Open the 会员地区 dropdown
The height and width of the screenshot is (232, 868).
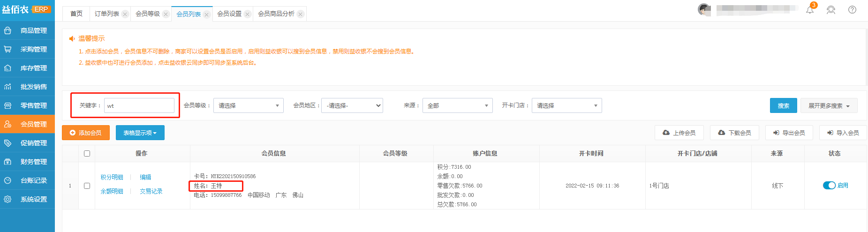tap(352, 105)
